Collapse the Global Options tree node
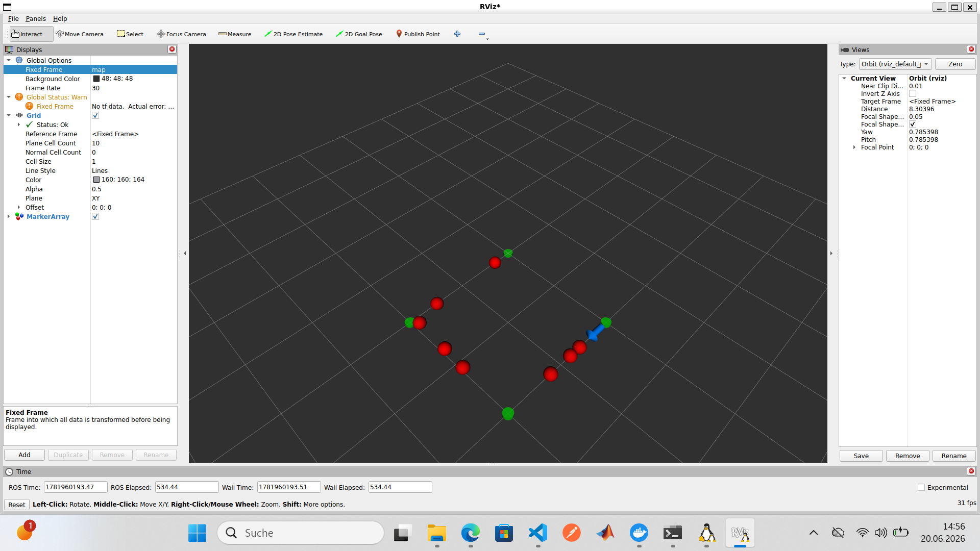The image size is (980, 551). coord(9,60)
